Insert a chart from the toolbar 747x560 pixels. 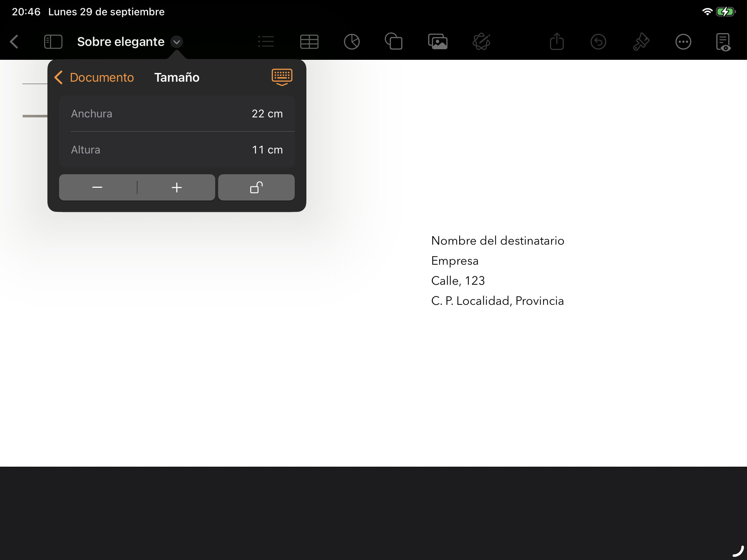tap(352, 42)
